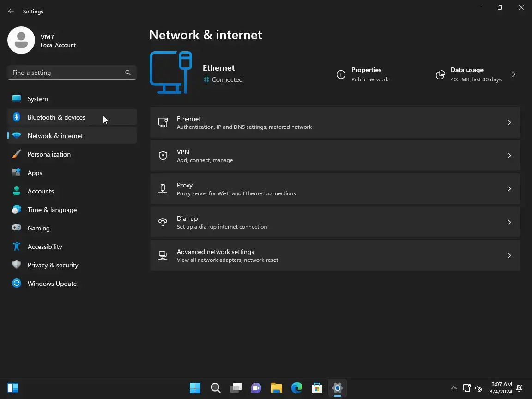This screenshot has height=399, width=532.
Task: Open the Data usage chevron arrow
Action: coord(514,74)
